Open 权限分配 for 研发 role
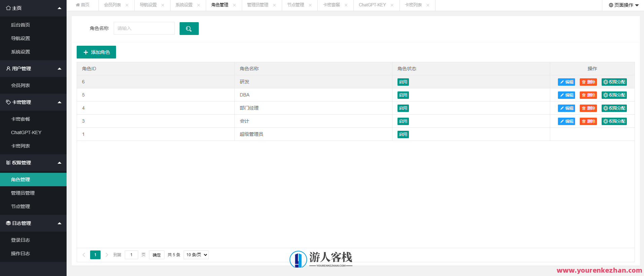 pyautogui.click(x=614, y=82)
